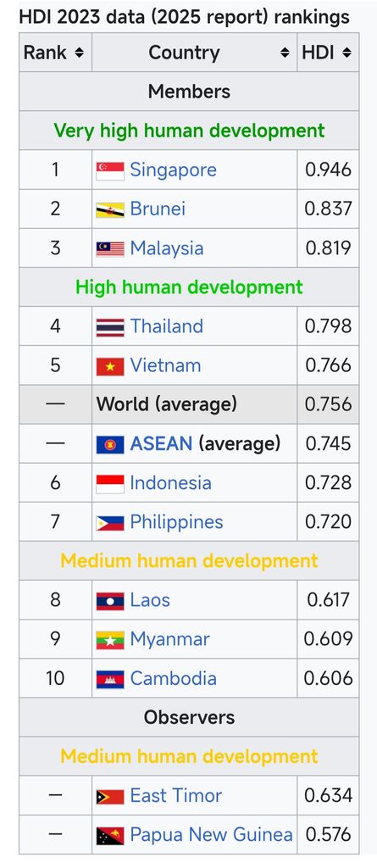Open the Cambodia article link
Viewport: 377px width, 868px height.
point(174,679)
